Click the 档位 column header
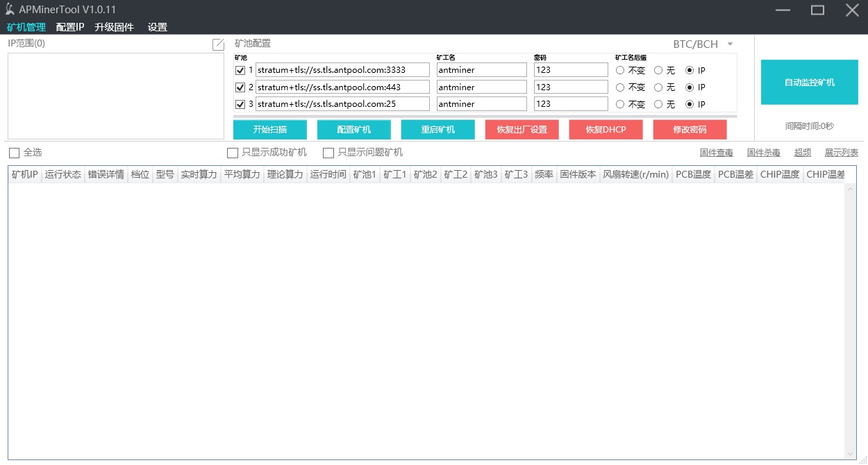Screen dimensions: 868x465 (140, 175)
